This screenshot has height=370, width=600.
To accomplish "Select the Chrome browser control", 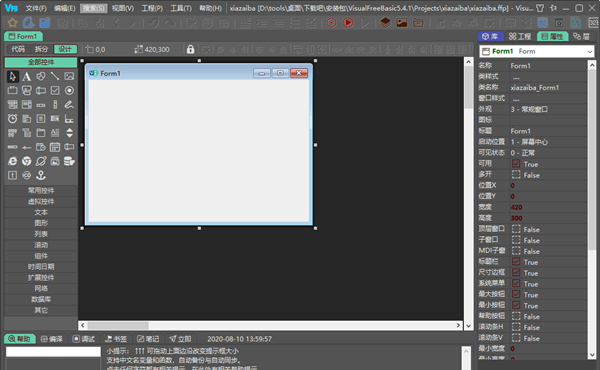I will [x=26, y=161].
